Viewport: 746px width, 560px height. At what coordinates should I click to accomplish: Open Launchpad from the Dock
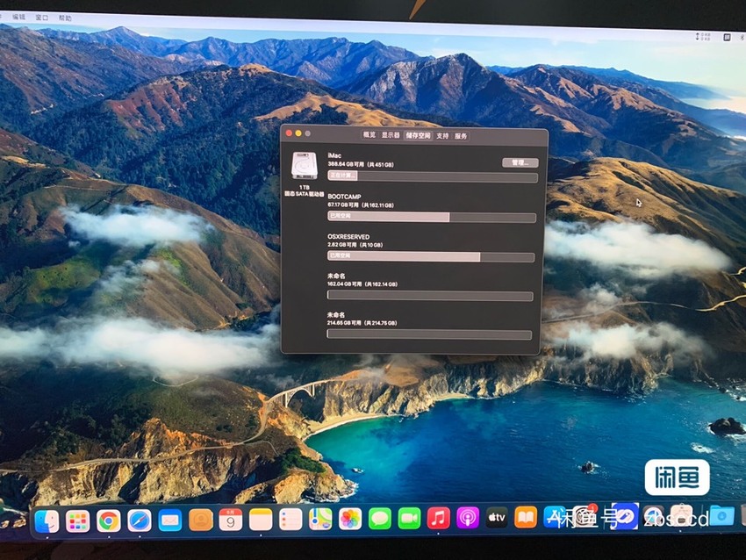(77, 521)
